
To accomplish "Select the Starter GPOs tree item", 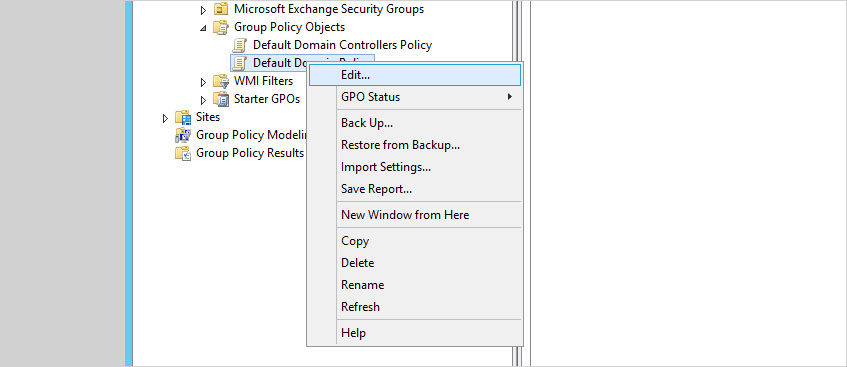I will 267,99.
